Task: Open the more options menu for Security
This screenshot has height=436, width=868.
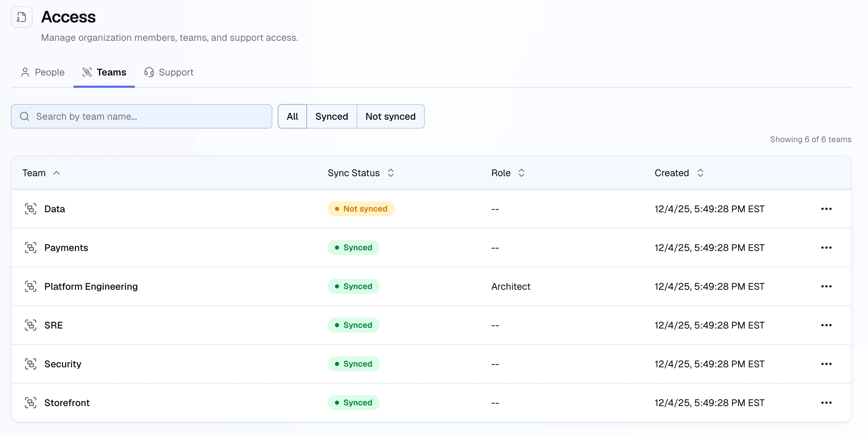Action: 826,364
